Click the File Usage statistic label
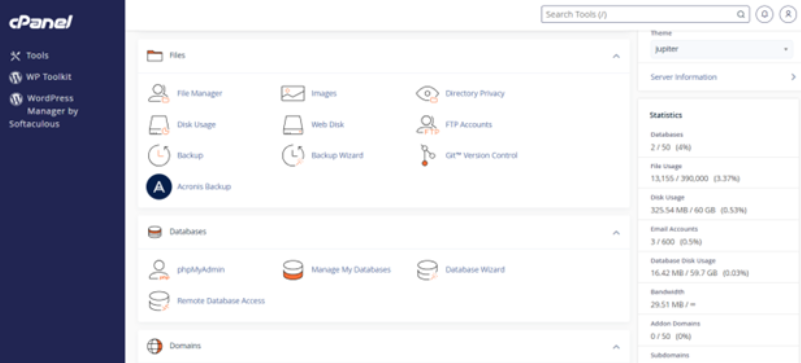Viewport: 801px width, 363px height. pyautogui.click(x=666, y=166)
